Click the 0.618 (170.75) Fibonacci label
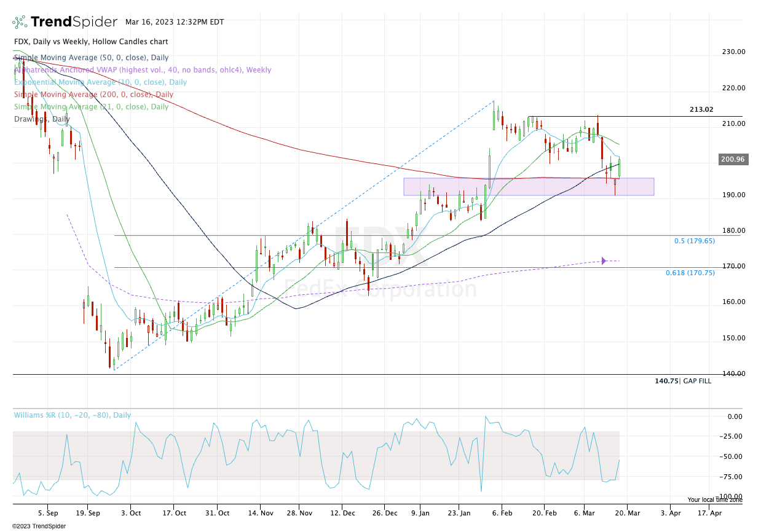This screenshot has width=761, height=532. tap(690, 273)
